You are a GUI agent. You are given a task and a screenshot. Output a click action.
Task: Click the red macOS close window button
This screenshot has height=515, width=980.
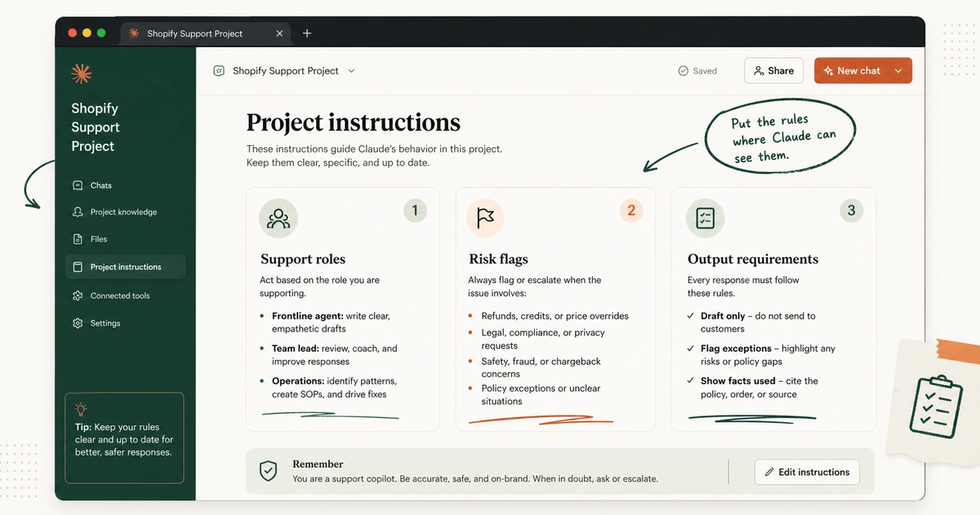[73, 33]
